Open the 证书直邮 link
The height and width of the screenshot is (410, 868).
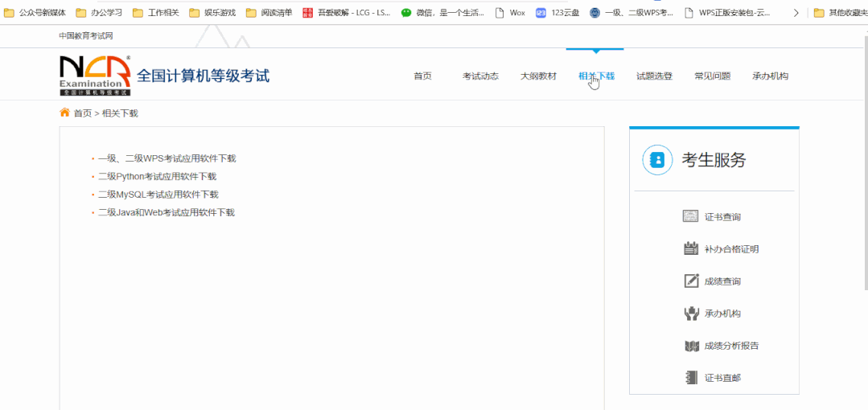722,379
